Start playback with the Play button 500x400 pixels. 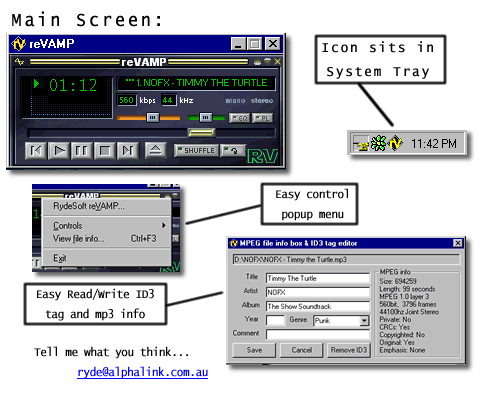[59, 151]
